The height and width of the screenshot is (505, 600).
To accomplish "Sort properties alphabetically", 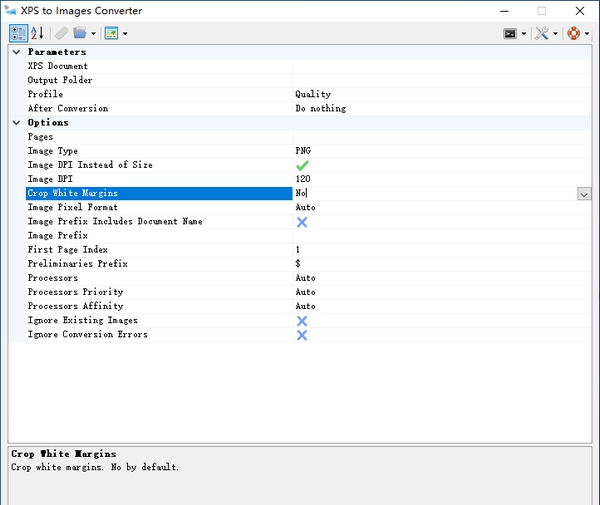I will (x=37, y=33).
